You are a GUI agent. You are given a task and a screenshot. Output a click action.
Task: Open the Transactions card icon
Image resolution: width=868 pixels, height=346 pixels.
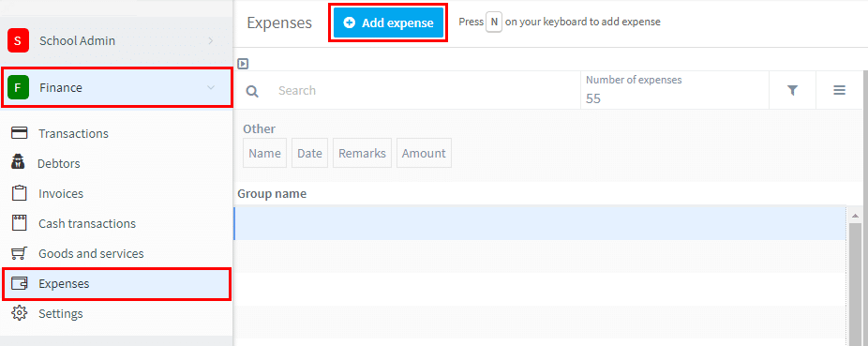point(20,133)
